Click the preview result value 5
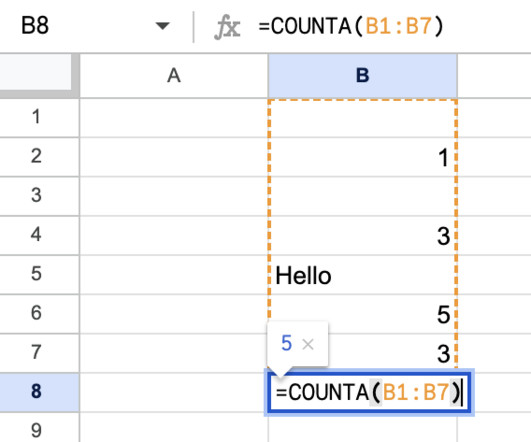Viewport: 531px width, 442px height. tap(286, 343)
